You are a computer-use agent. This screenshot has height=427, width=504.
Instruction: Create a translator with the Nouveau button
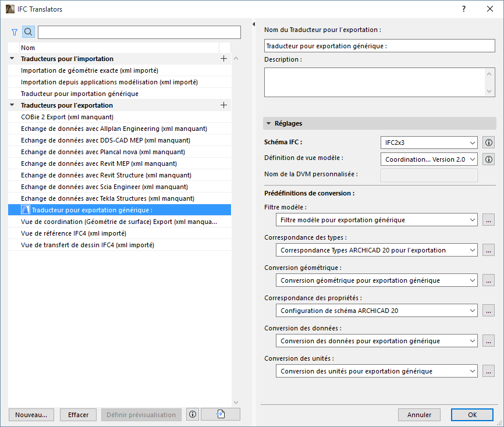[31, 414]
